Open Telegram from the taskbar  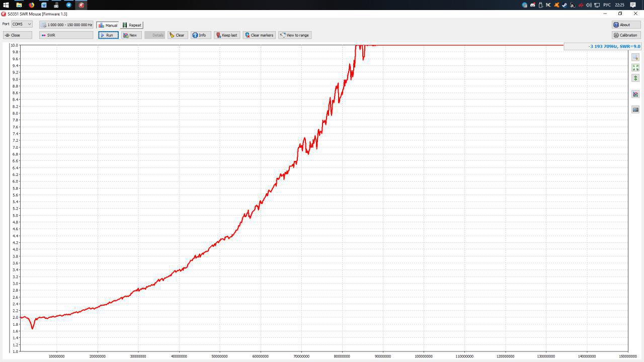point(69,5)
